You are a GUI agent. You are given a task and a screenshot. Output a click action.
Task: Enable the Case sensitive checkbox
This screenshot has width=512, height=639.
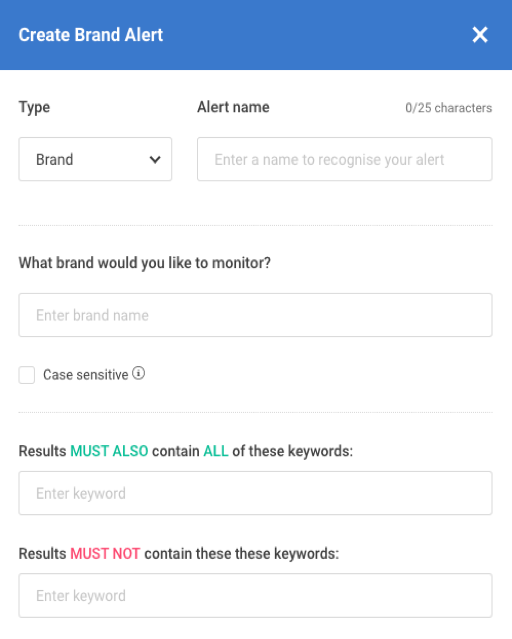point(27,375)
